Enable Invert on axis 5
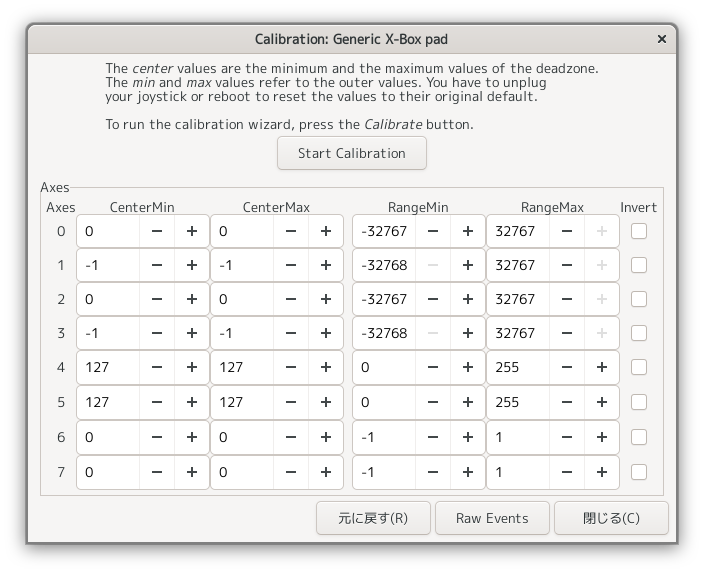This screenshot has height=573, width=704. click(638, 402)
